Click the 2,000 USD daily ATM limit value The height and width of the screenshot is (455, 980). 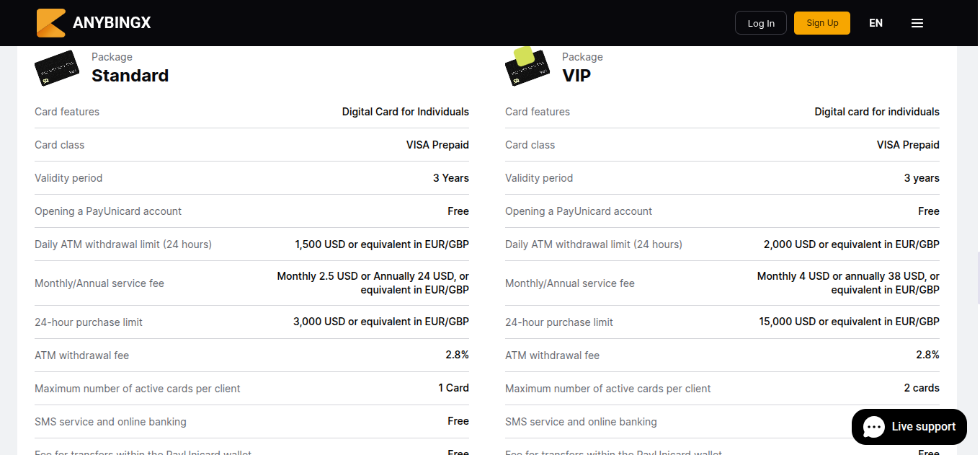click(x=851, y=244)
